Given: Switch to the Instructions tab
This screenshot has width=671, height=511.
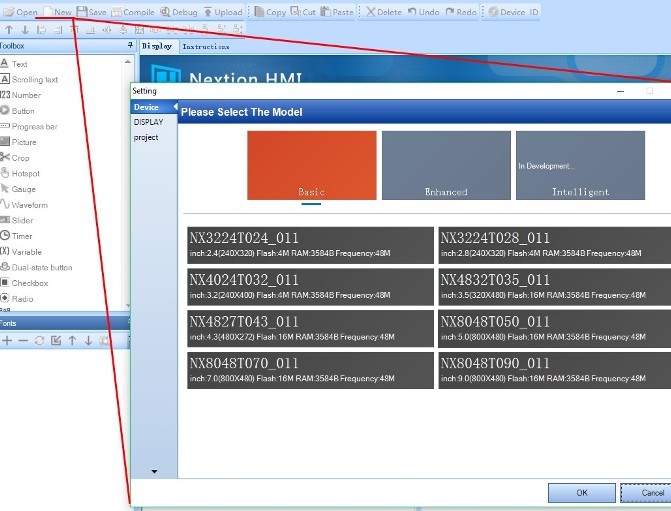Looking at the screenshot, I should (x=206, y=46).
